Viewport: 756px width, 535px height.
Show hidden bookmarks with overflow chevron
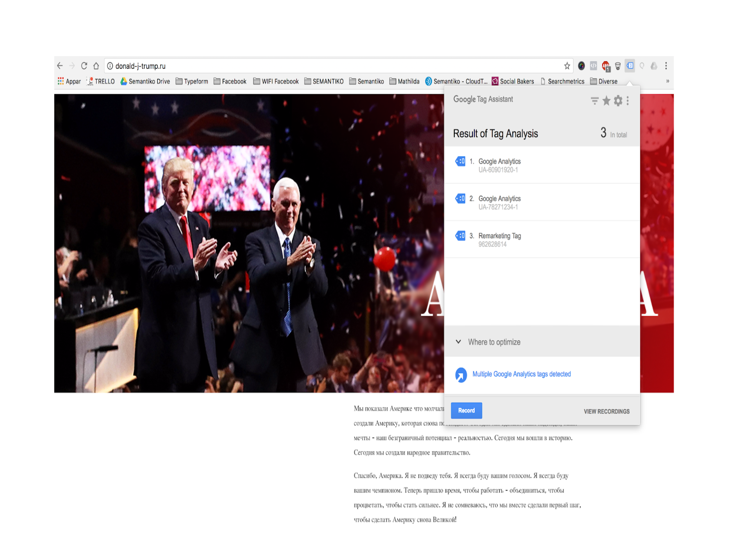click(668, 81)
